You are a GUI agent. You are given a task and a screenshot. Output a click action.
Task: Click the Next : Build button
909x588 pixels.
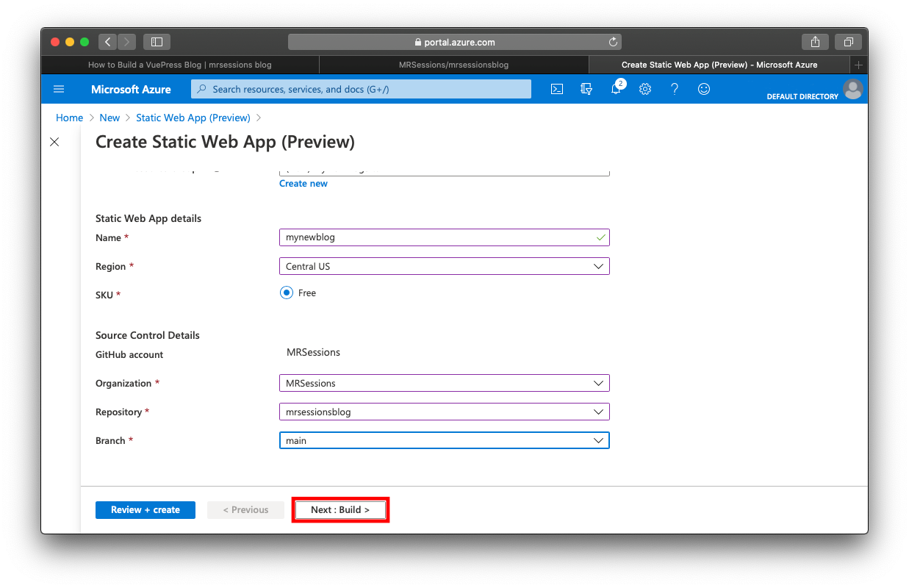click(340, 510)
